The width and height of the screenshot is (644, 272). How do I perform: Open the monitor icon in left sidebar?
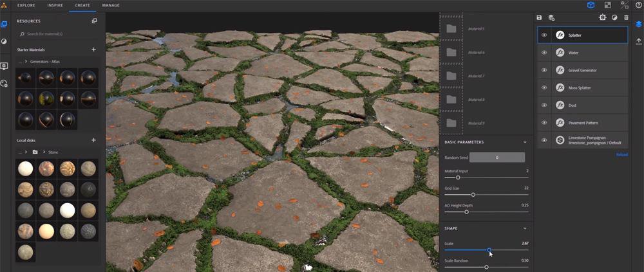(x=4, y=66)
